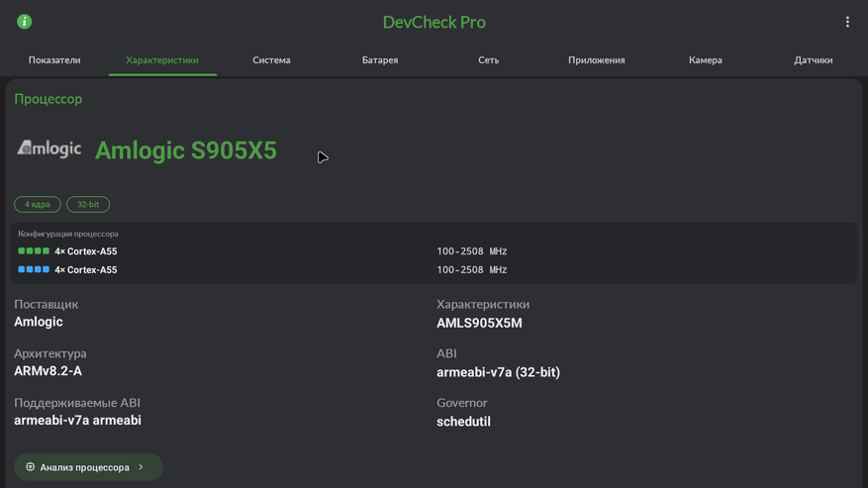This screenshot has width=868, height=488.
Task: Click the chip icon in Анализ процессора
Action: click(x=31, y=467)
